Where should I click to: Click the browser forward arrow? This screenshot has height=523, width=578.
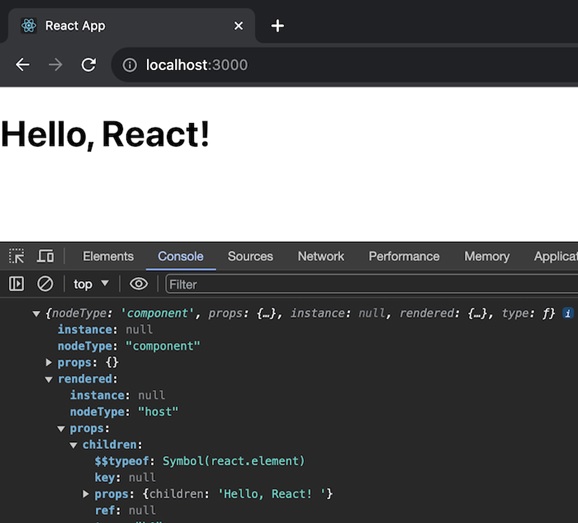[x=55, y=65]
